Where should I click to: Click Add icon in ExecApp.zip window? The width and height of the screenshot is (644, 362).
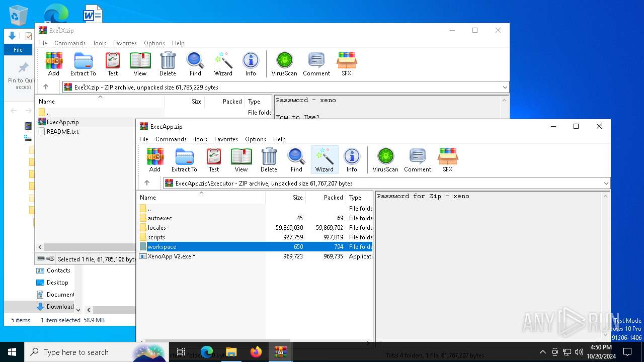coord(155,160)
